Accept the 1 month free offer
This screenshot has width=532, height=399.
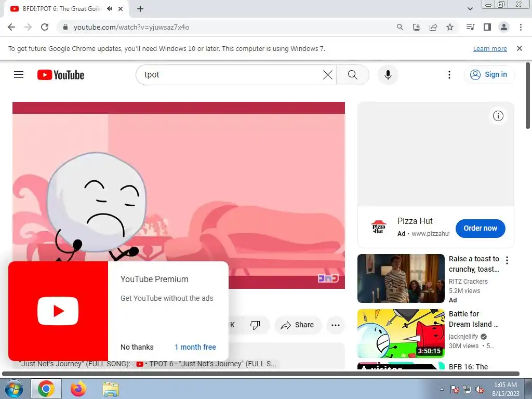(195, 347)
